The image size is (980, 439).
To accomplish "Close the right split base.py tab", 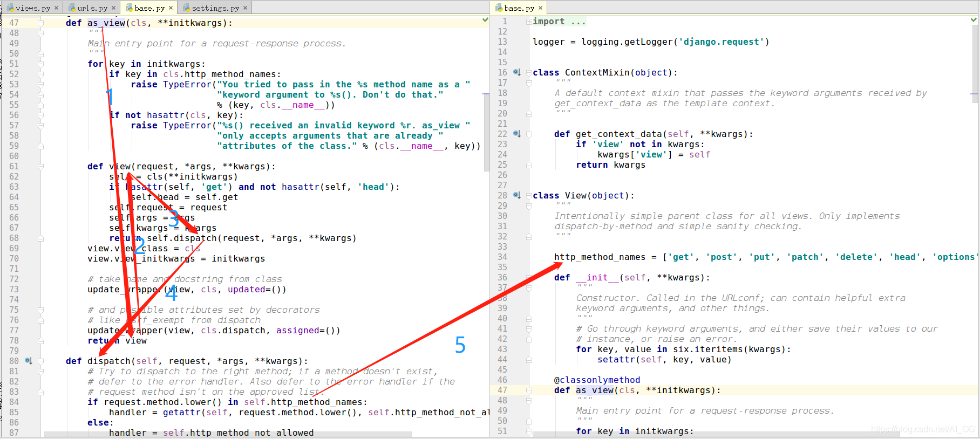I will 540,8.
